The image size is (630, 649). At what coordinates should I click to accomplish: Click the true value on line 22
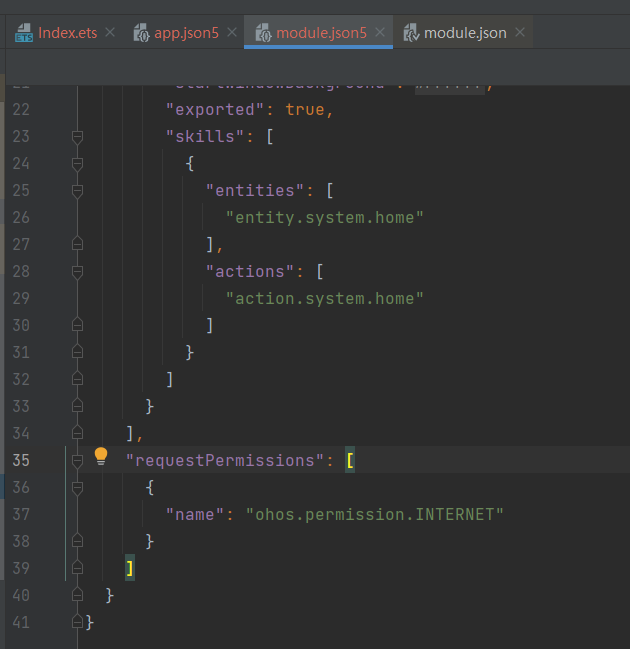(x=305, y=110)
